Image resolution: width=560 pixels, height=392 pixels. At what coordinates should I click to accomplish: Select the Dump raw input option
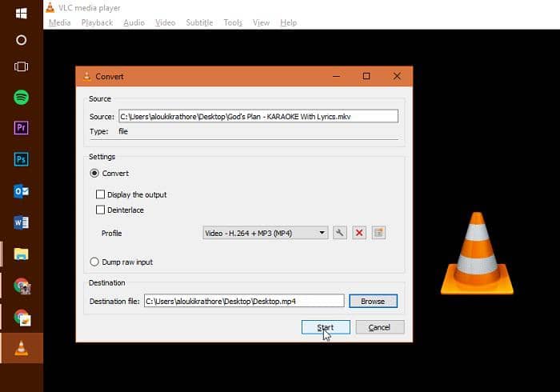[95, 262]
